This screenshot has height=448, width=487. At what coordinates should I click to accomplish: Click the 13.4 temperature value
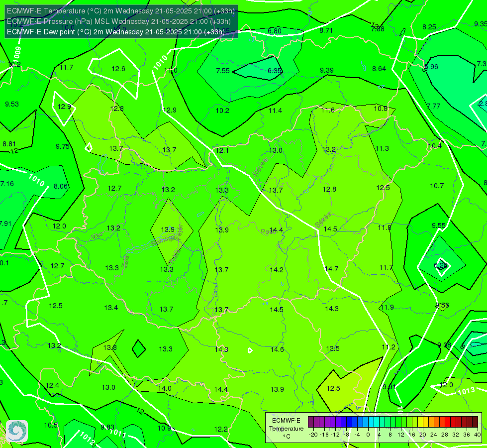[x=111, y=308]
